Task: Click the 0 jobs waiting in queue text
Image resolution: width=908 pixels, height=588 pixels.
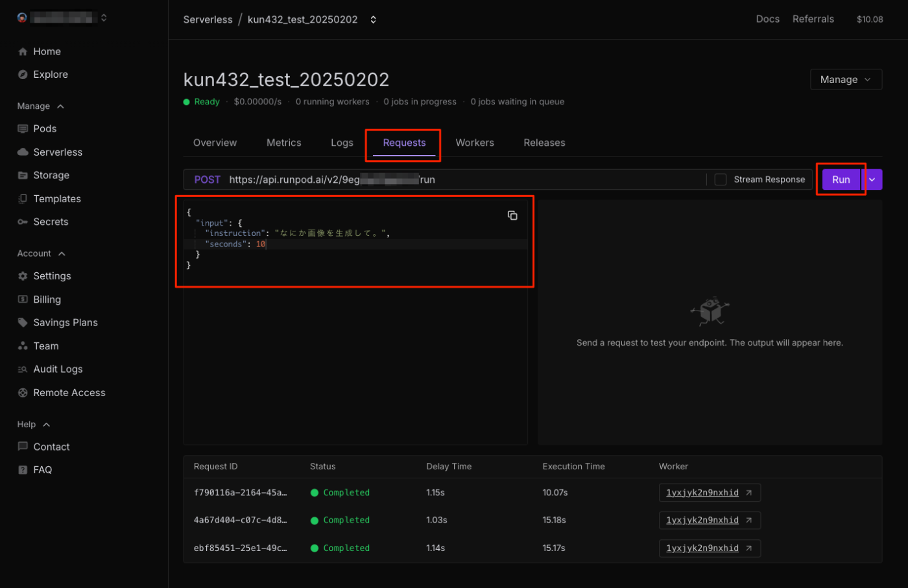Action: (x=517, y=102)
